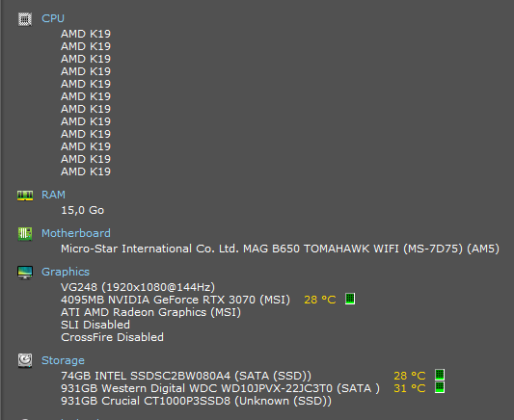
Task: Click the Motherboard section icon
Action: pos(25,234)
